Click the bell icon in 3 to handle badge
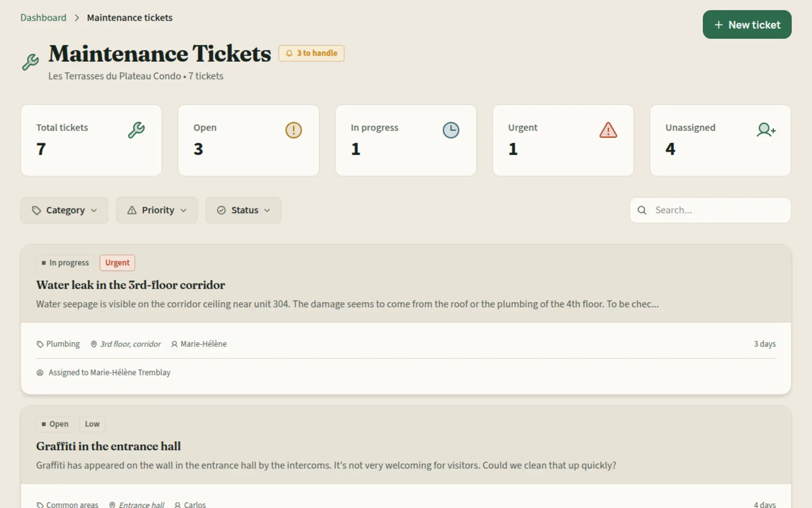The width and height of the screenshot is (812, 508). tap(289, 53)
